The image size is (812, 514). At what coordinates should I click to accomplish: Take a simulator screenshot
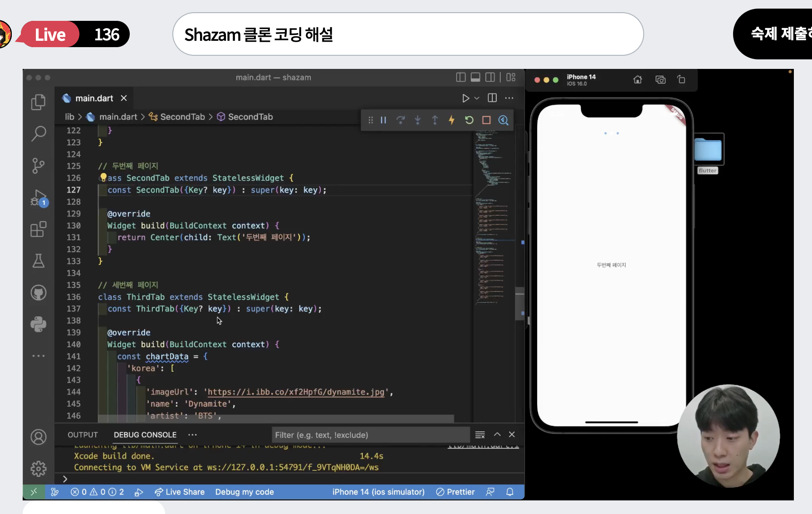(660, 80)
